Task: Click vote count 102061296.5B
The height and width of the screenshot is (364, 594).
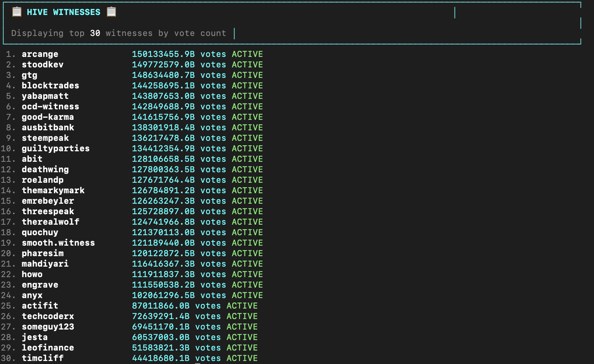Action: coord(163,295)
